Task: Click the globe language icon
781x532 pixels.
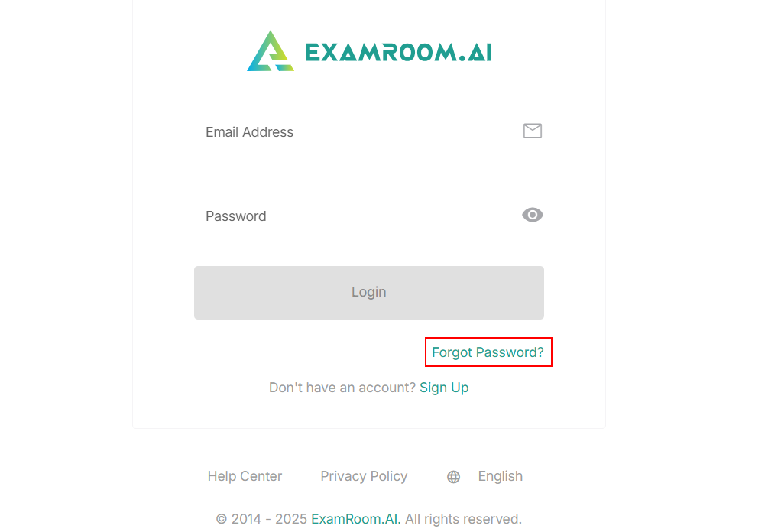Action: pos(453,477)
